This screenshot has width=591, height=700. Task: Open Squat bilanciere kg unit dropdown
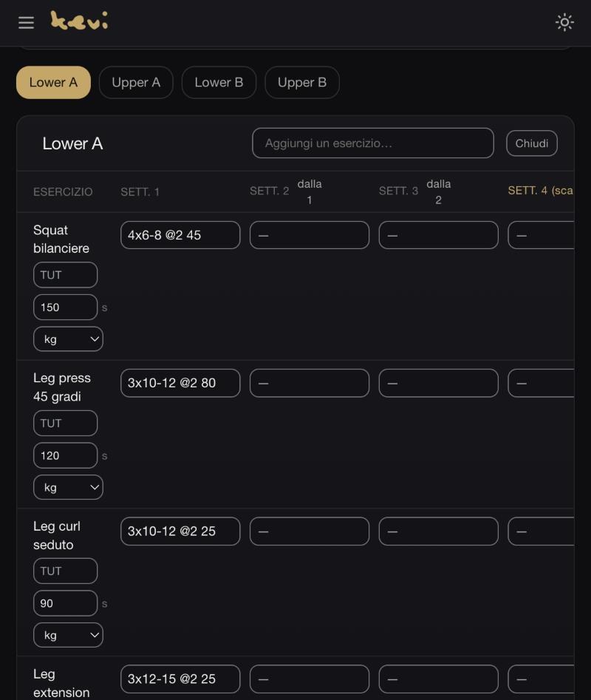(x=68, y=339)
